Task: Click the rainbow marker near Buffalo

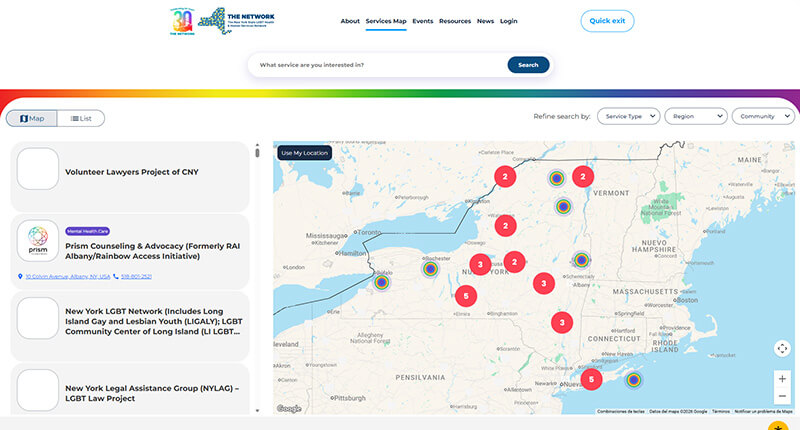Action: click(381, 283)
